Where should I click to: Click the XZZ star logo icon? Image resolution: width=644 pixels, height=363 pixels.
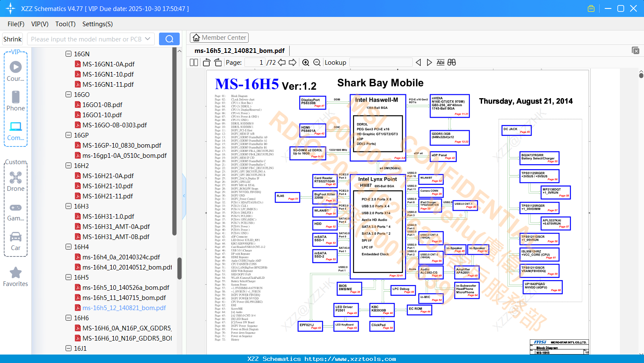(x=11, y=8)
